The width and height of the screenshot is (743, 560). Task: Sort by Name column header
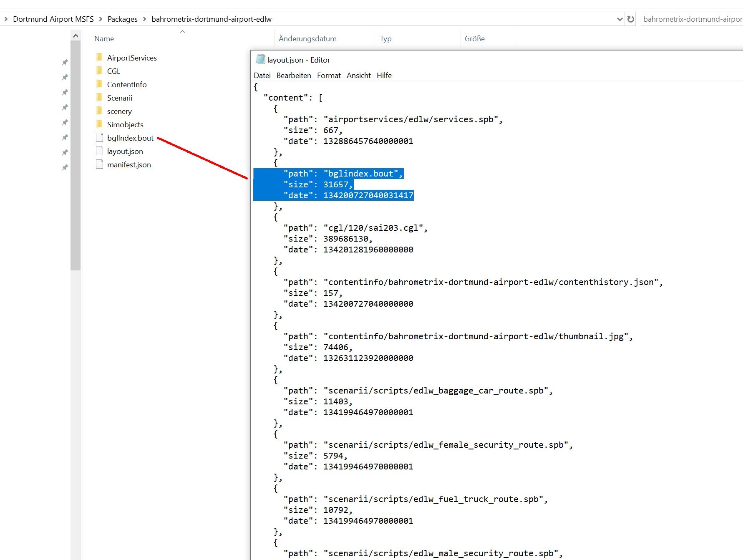[x=104, y=39]
